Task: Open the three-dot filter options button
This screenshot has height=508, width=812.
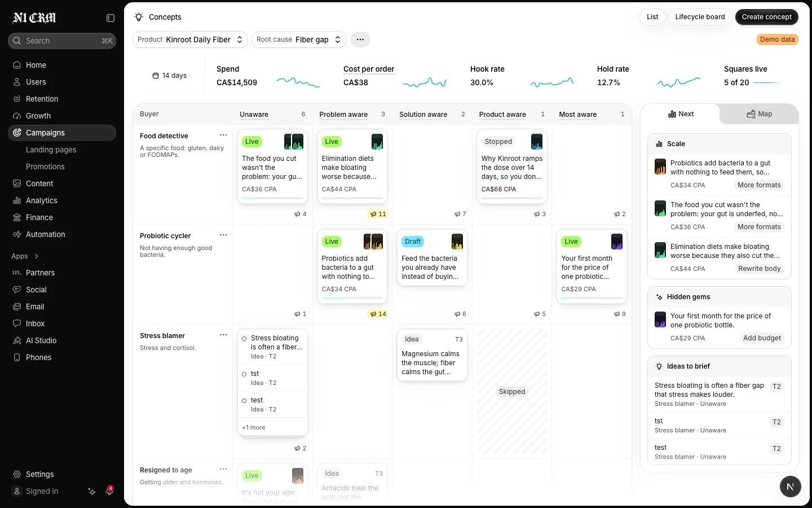Action: coord(360,40)
